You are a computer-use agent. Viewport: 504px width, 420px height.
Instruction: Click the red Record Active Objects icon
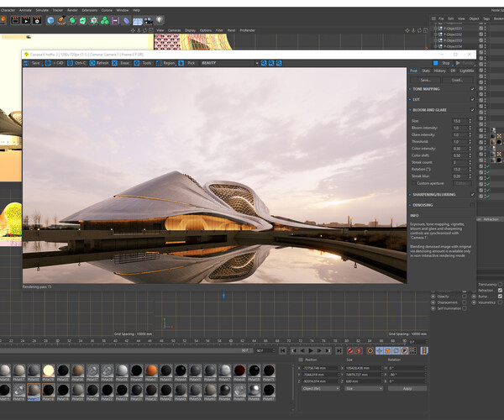350,350
